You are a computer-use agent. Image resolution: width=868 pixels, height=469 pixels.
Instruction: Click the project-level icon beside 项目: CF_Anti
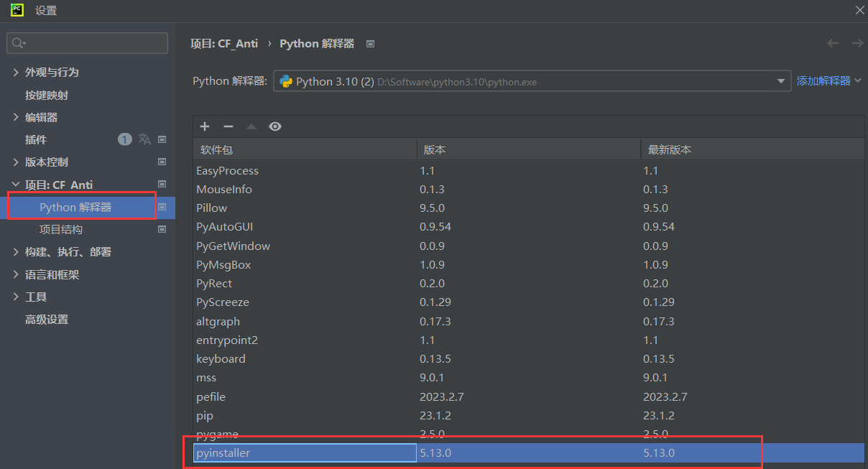click(162, 185)
